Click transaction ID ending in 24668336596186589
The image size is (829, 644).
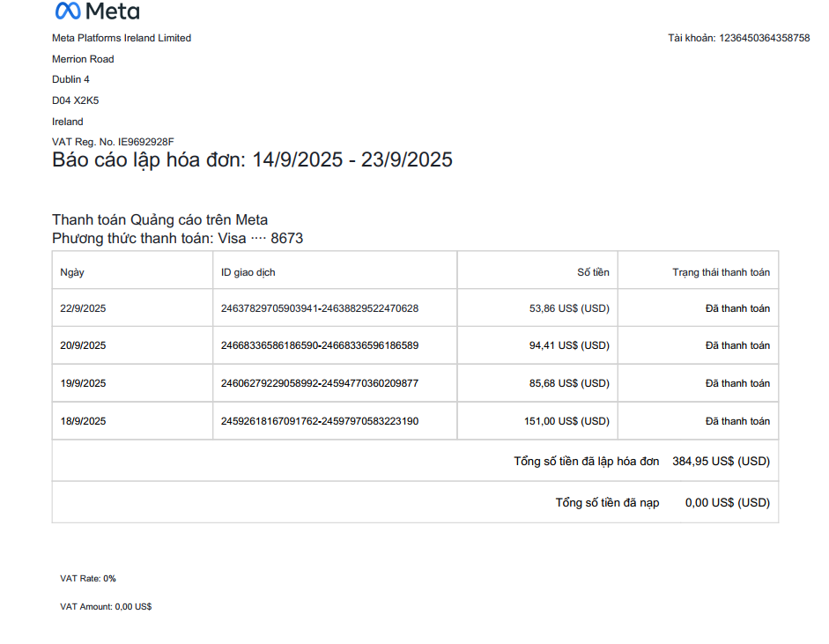pyautogui.click(x=320, y=345)
